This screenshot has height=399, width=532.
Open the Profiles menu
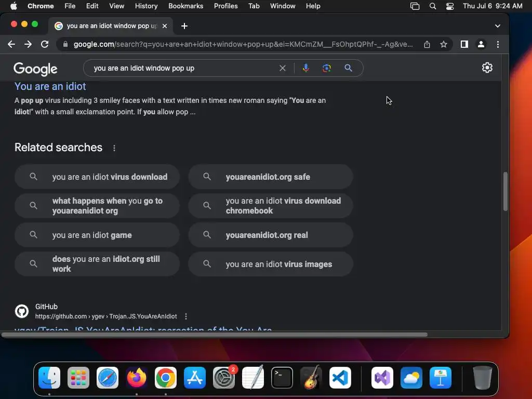[225, 6]
